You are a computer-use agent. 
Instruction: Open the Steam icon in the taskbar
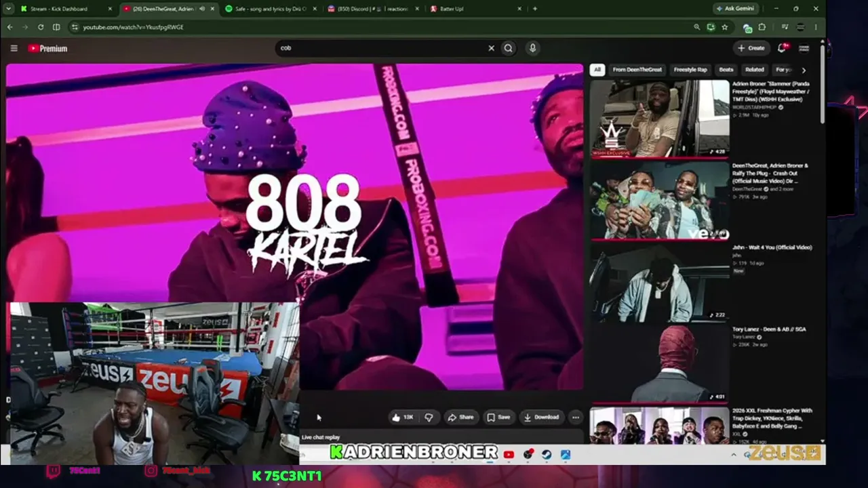click(x=546, y=454)
